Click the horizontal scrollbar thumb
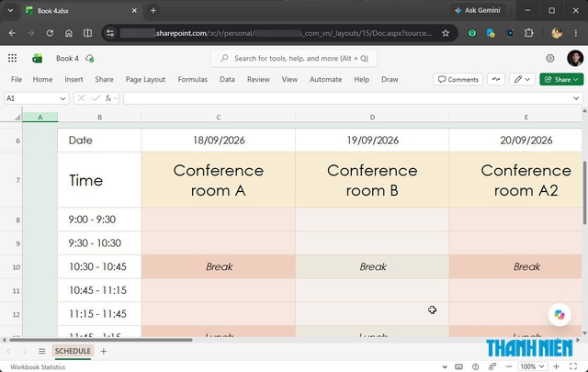588x372 pixels. click(101, 340)
